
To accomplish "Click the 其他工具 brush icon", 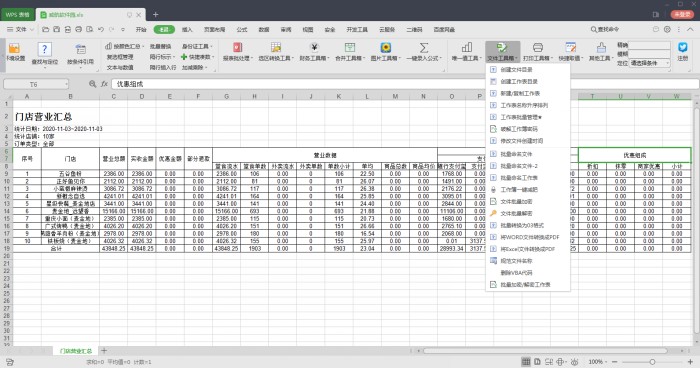I will click(x=601, y=47).
